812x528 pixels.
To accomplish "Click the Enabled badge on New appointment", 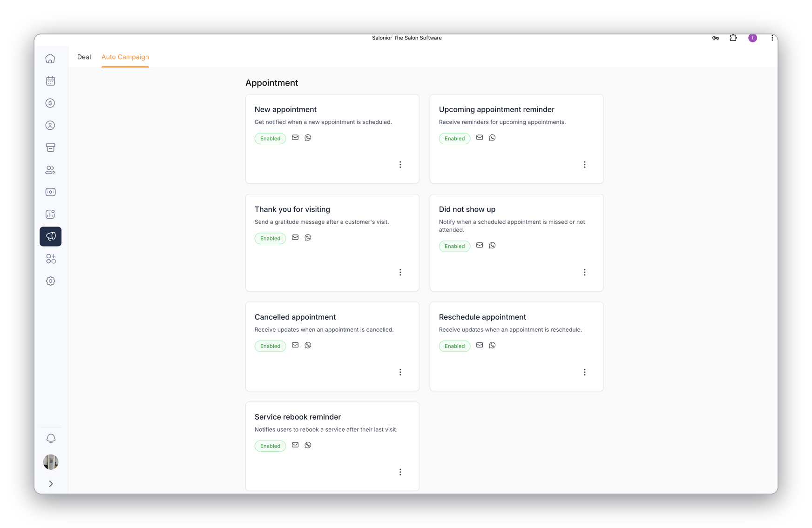I will [270, 139].
